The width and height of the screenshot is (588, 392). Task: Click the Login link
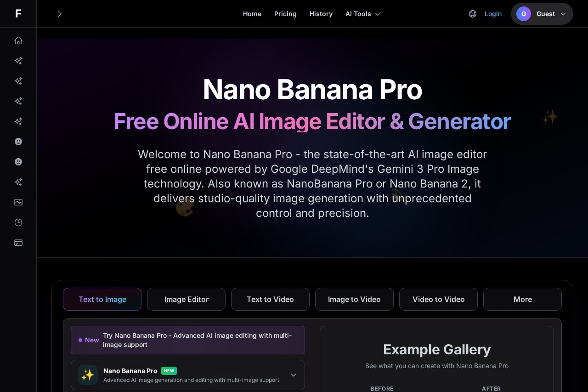point(493,14)
